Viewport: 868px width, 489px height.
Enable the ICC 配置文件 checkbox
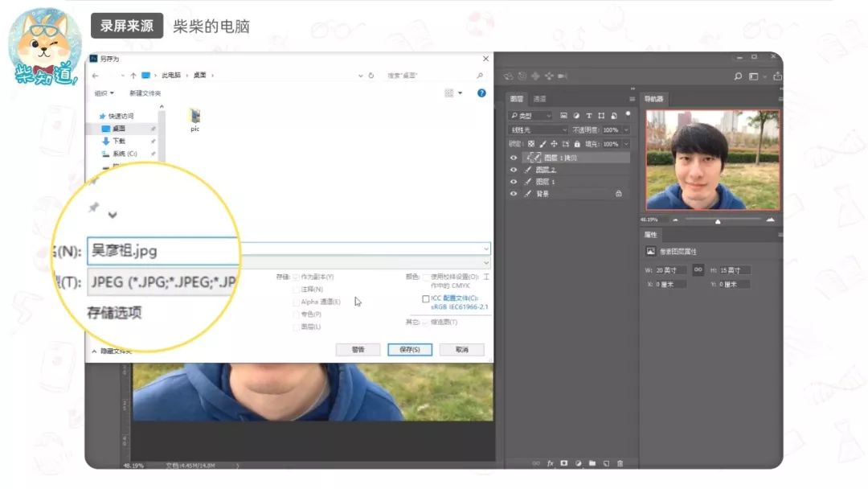tap(425, 298)
